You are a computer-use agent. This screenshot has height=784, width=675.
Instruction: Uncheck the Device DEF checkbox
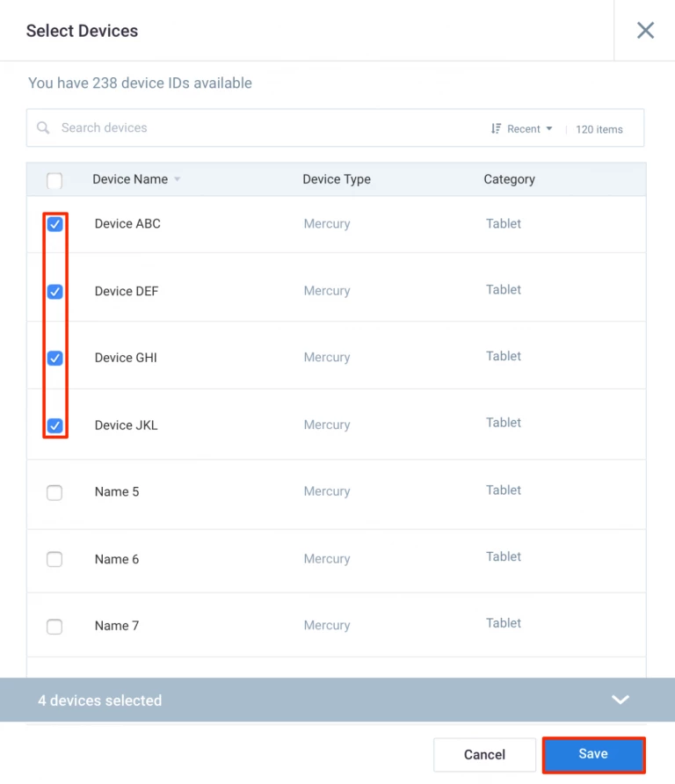click(55, 291)
